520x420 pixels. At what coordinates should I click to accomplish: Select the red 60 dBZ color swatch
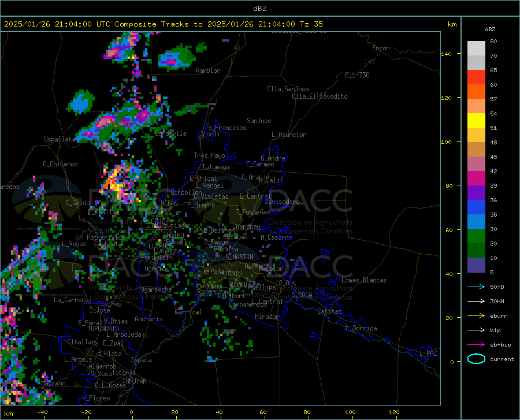coord(476,77)
